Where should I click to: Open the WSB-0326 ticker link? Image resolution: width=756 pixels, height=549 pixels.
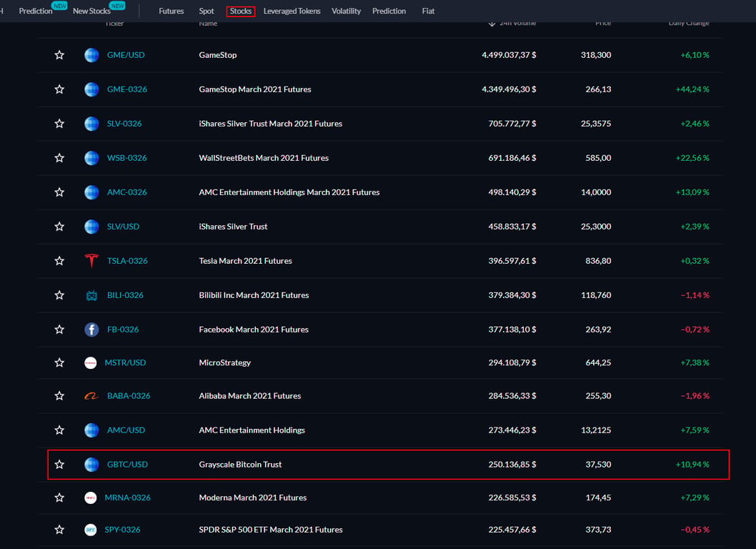(x=126, y=158)
